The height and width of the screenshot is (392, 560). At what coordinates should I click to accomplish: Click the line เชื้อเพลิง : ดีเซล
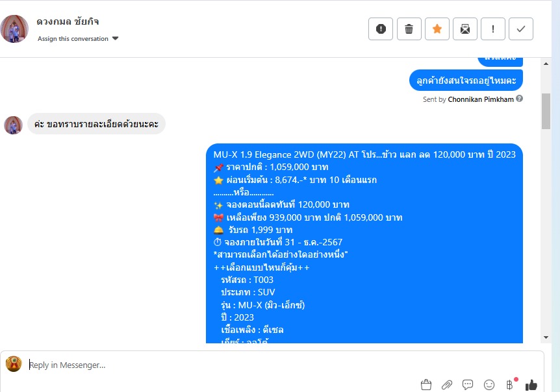[x=252, y=330]
